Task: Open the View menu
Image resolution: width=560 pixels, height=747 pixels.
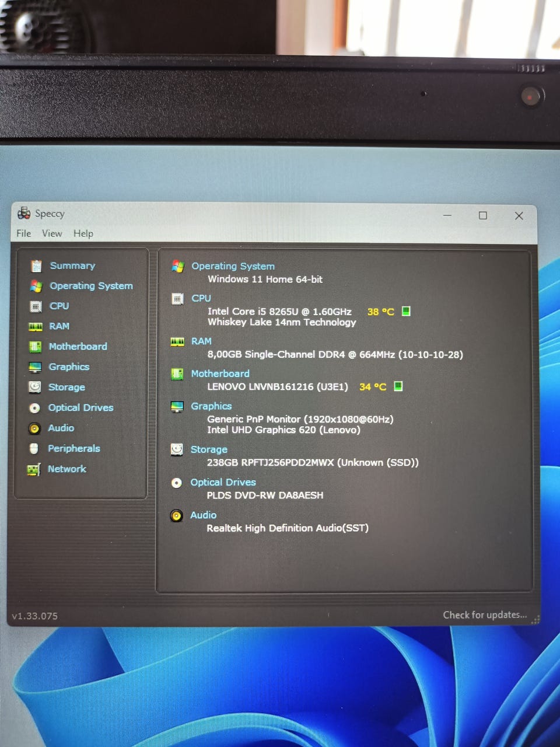Action: (52, 233)
